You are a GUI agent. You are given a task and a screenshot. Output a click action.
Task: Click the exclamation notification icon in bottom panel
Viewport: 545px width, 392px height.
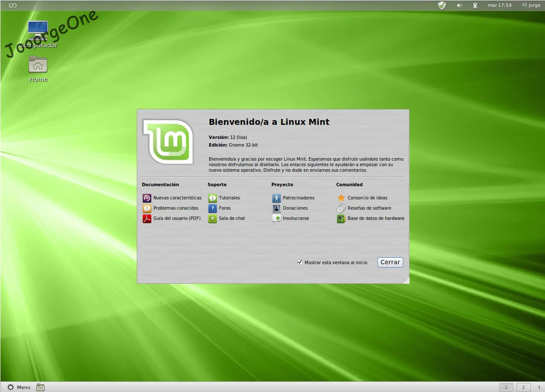[x=539, y=387]
